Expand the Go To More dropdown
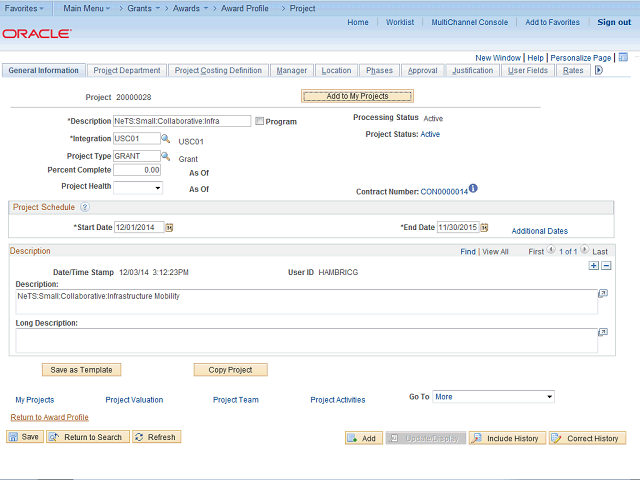Viewport: 640px width, 480px height. [x=493, y=397]
